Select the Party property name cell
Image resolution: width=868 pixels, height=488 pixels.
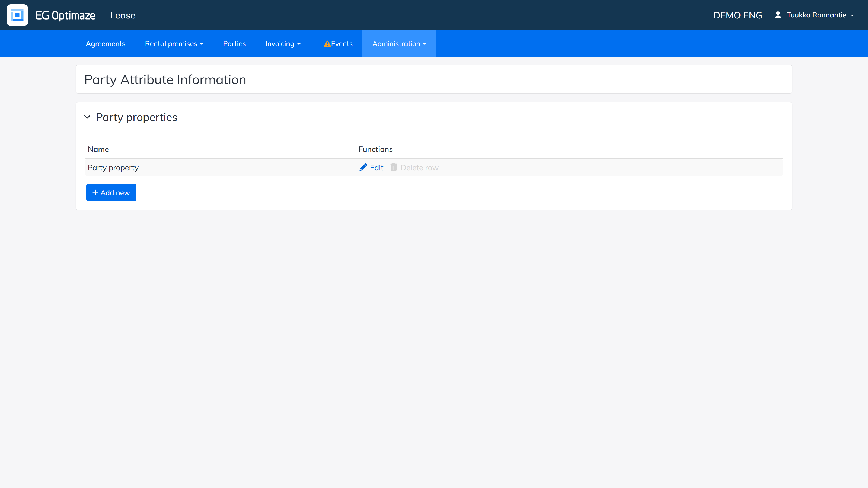click(113, 168)
